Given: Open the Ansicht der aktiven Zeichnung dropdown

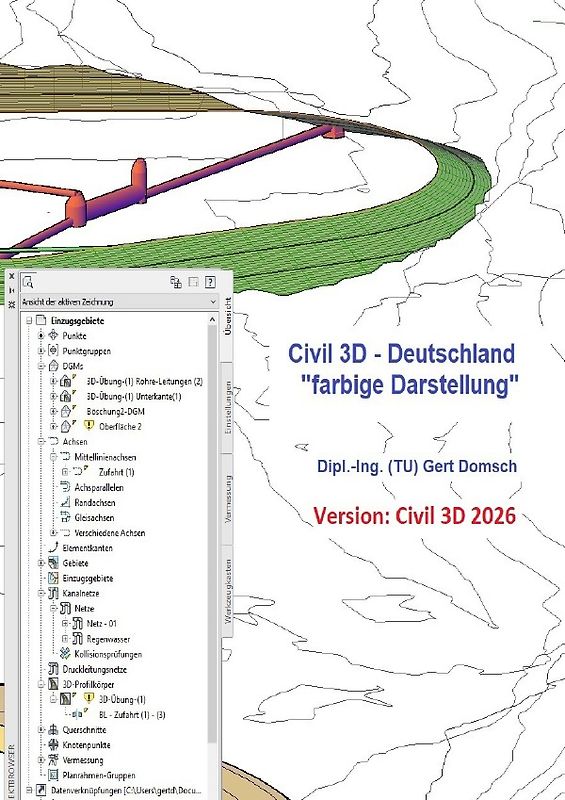Looking at the screenshot, I should pyautogui.click(x=119, y=302).
